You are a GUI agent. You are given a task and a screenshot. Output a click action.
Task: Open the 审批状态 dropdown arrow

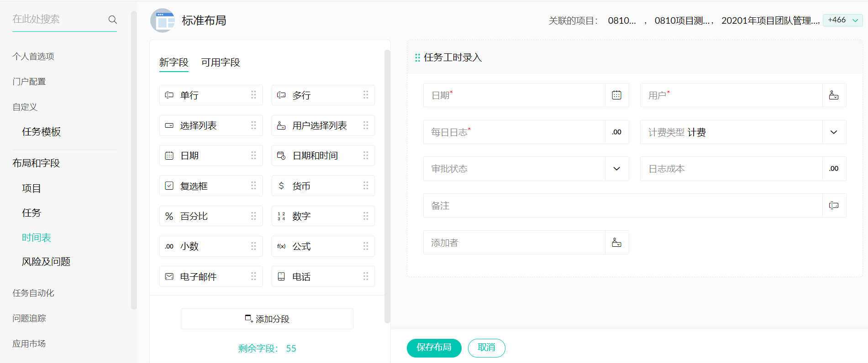click(616, 169)
